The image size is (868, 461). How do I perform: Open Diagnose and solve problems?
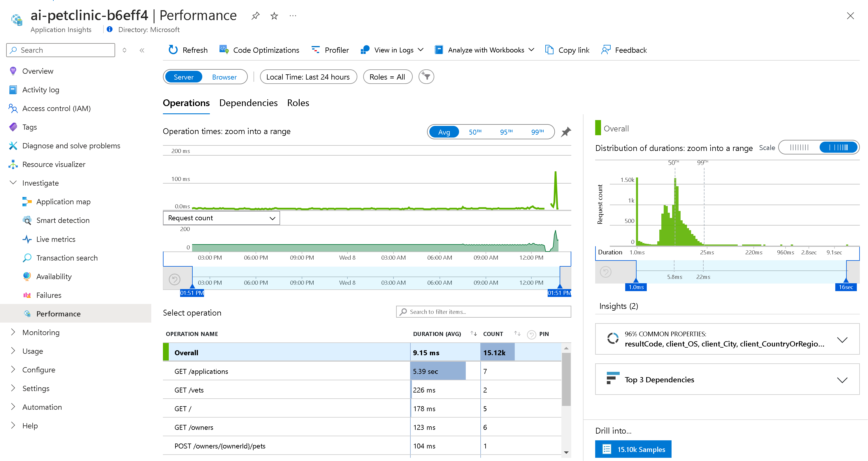pyautogui.click(x=71, y=146)
